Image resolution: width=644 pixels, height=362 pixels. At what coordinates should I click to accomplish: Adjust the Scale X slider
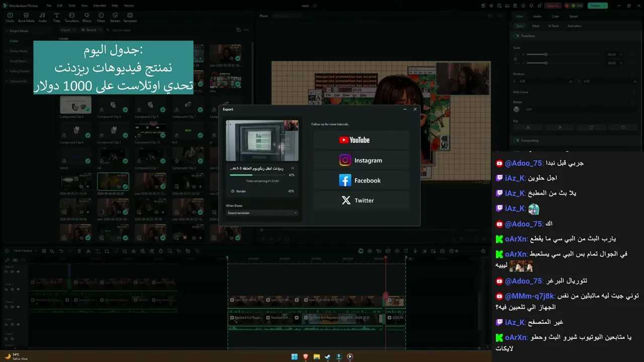[546, 54]
